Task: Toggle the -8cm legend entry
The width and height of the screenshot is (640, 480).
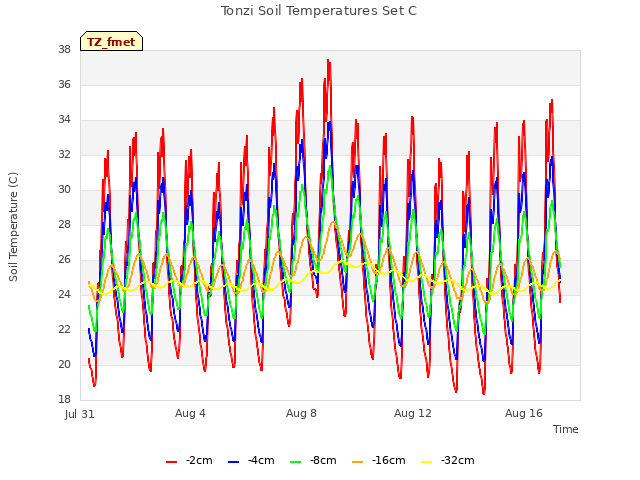Action: [x=313, y=461]
